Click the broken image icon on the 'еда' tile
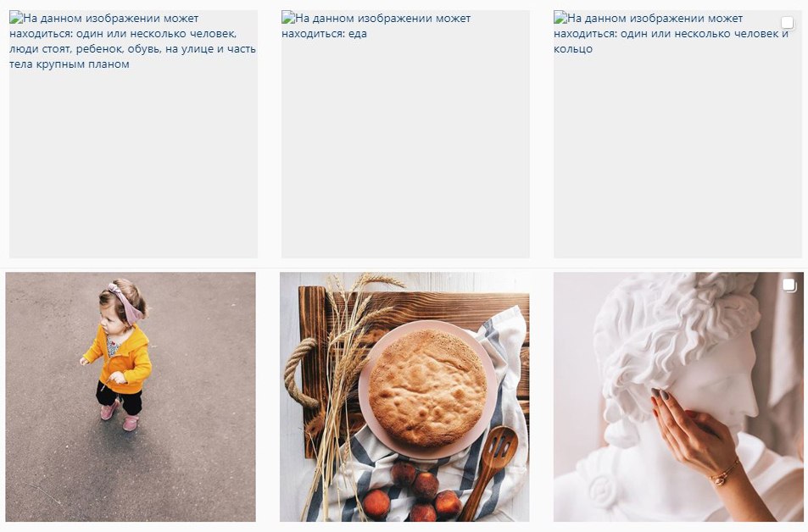808x532 pixels. coord(288,18)
